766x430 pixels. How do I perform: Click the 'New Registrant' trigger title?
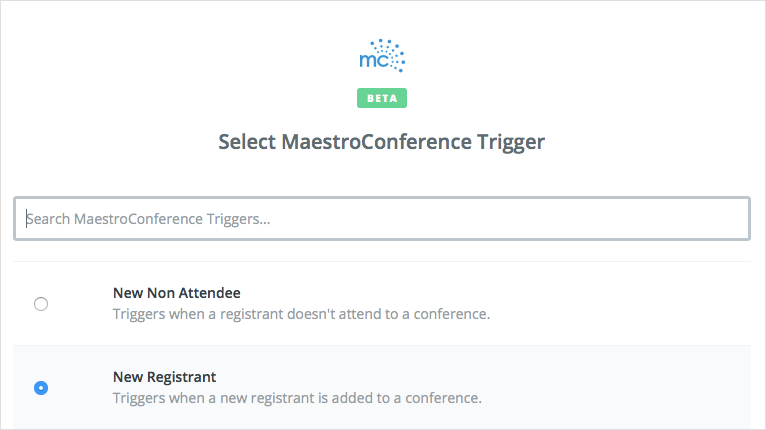(165, 377)
